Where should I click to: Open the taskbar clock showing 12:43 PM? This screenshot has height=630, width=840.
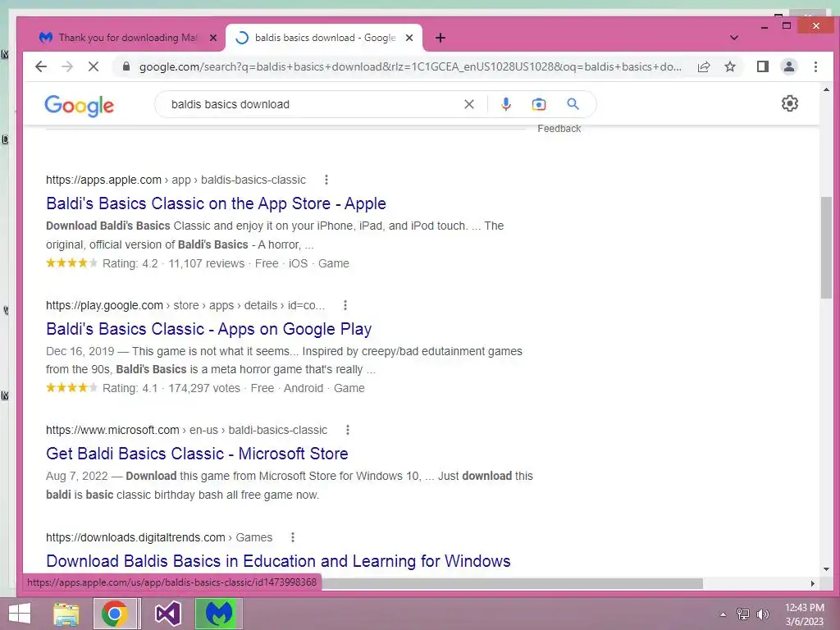coord(804,614)
